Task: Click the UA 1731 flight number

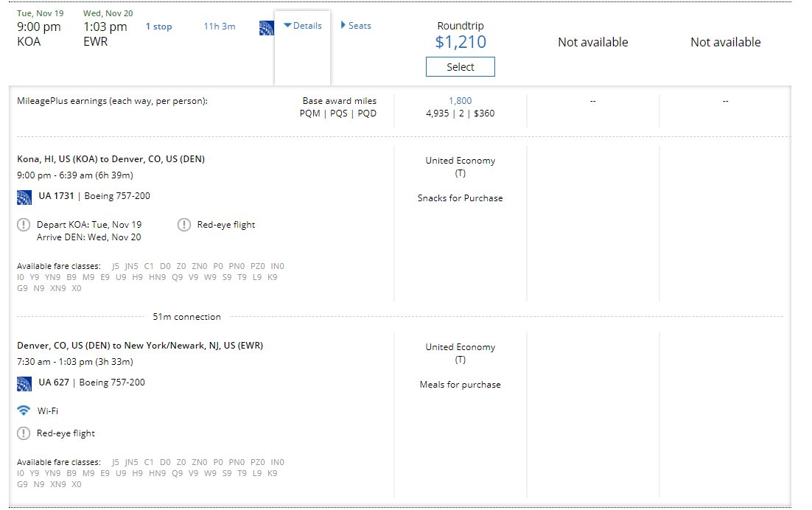Action: tap(56, 196)
